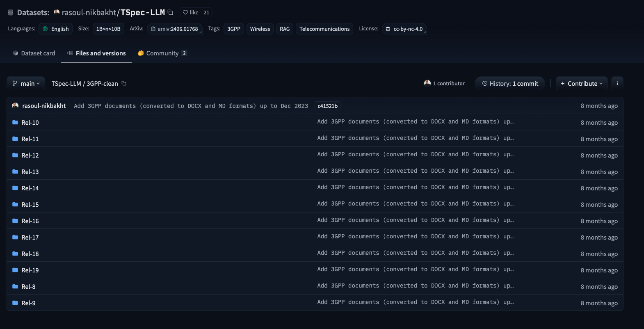Open the Rel-16 folder
The height and width of the screenshot is (329, 644).
point(30,221)
